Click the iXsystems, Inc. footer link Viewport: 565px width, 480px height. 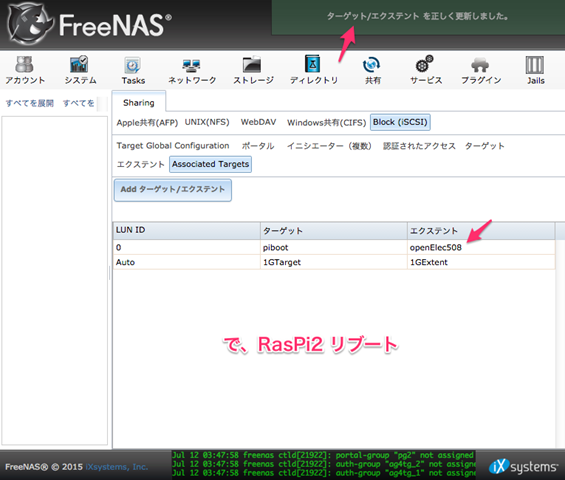pyautogui.click(x=117, y=467)
